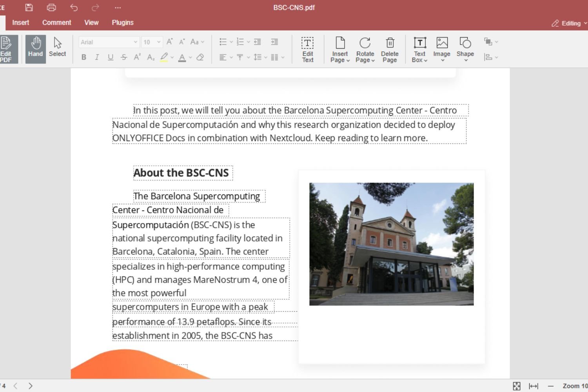The width and height of the screenshot is (588, 392).
Task: Click the Edit Text button
Action: click(308, 49)
